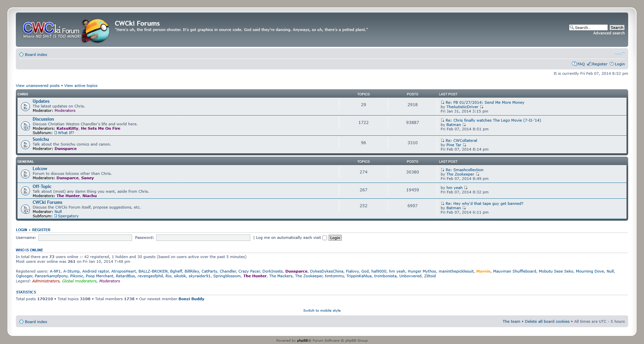Screen dimensions: 644x344
Task: Click post icon before FB 01/27/2014 topic
Action: [x=443, y=102]
